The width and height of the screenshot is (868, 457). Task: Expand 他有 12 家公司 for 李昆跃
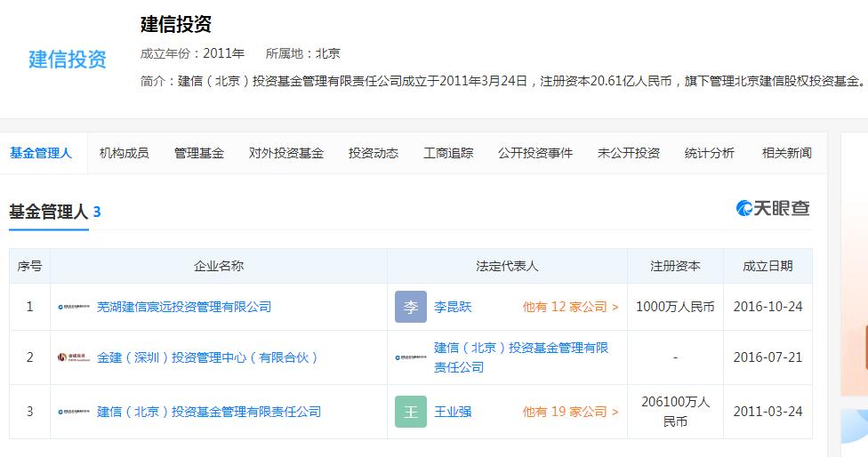570,307
